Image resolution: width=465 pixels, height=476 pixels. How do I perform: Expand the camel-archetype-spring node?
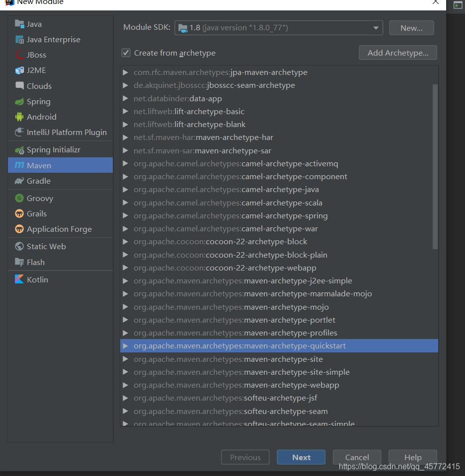[x=125, y=215]
